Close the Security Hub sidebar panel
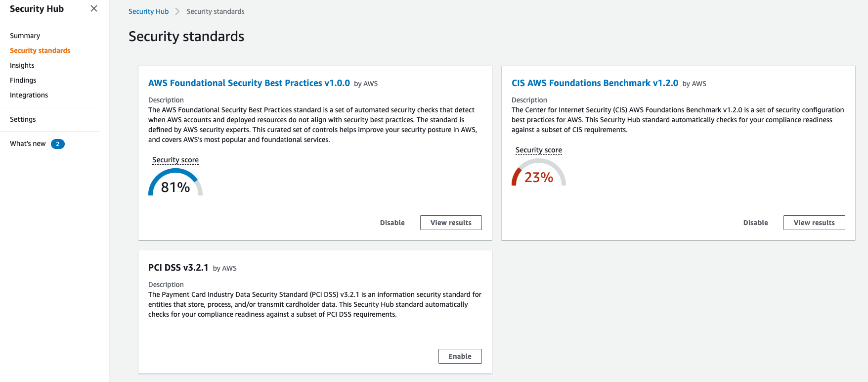This screenshot has width=868, height=382. pos(94,8)
